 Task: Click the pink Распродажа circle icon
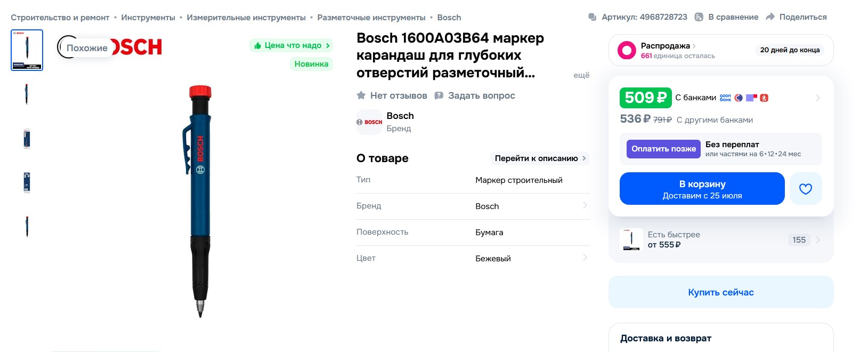click(627, 50)
